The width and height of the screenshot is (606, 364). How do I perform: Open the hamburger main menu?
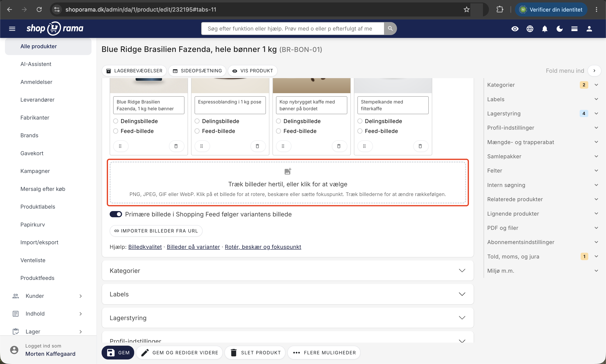pyautogui.click(x=12, y=29)
